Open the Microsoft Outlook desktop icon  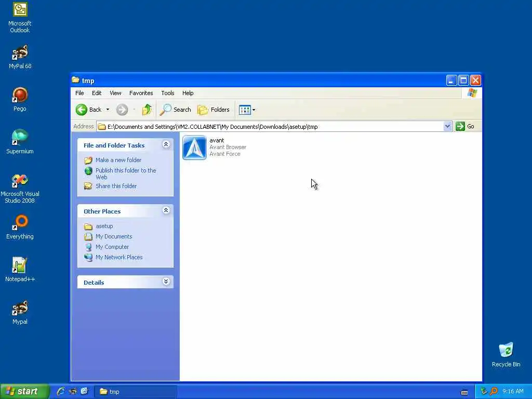click(20, 18)
